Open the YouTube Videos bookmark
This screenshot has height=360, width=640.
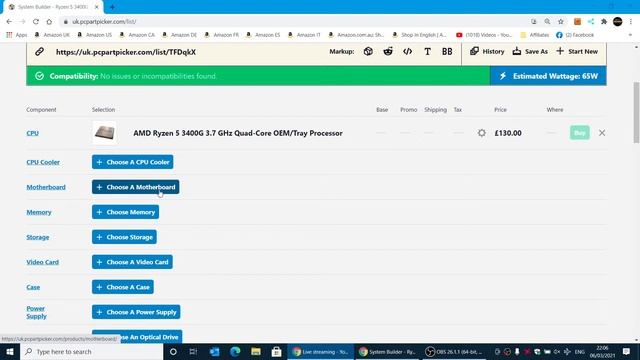484,35
